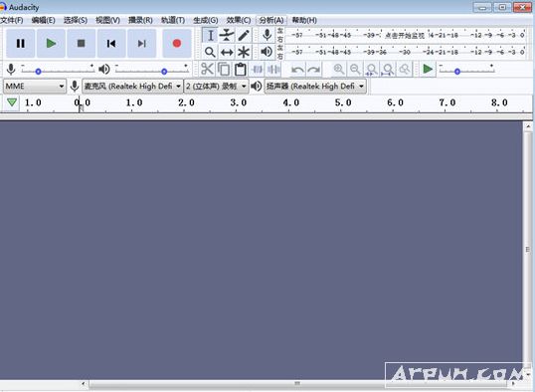
Task: Click the Copy icon
Action: 224,70
